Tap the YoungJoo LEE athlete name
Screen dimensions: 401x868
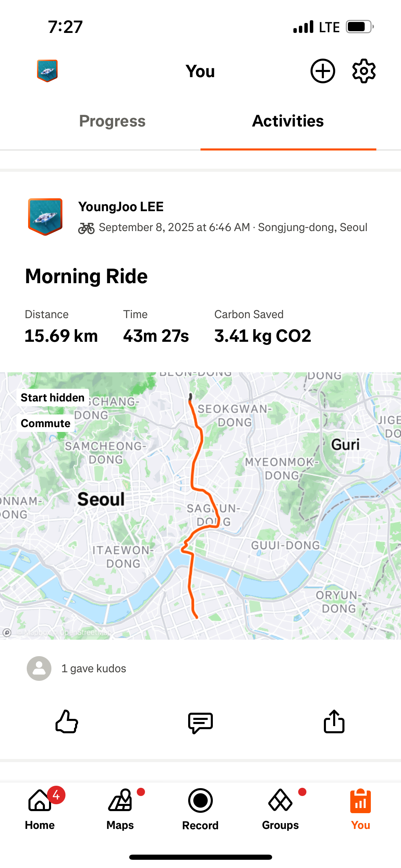tap(121, 207)
